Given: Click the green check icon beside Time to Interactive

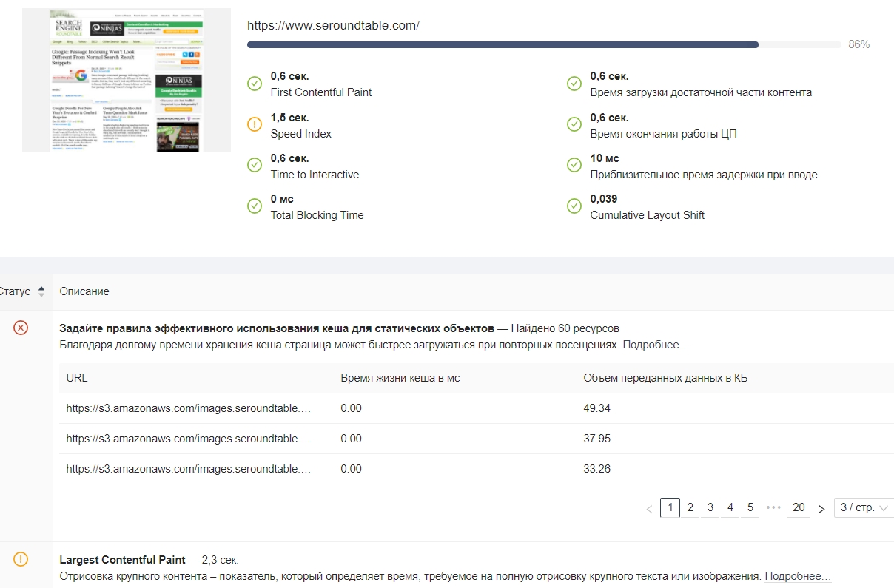Looking at the screenshot, I should [x=255, y=166].
